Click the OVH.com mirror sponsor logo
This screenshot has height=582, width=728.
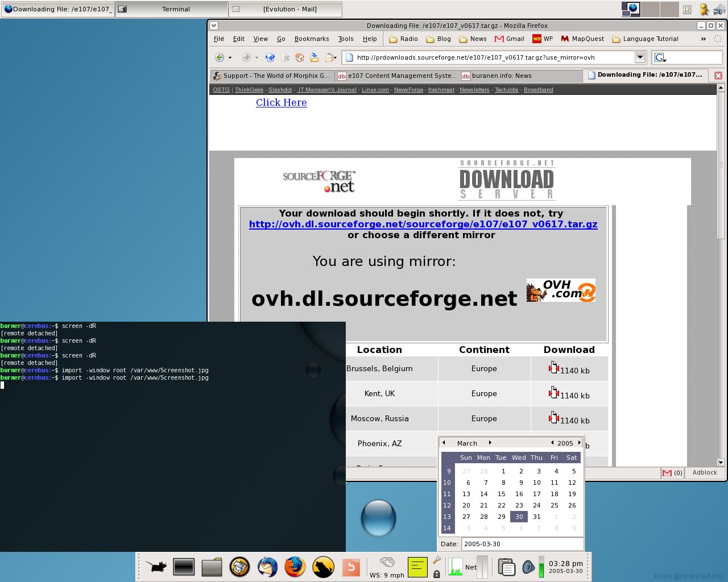[561, 290]
